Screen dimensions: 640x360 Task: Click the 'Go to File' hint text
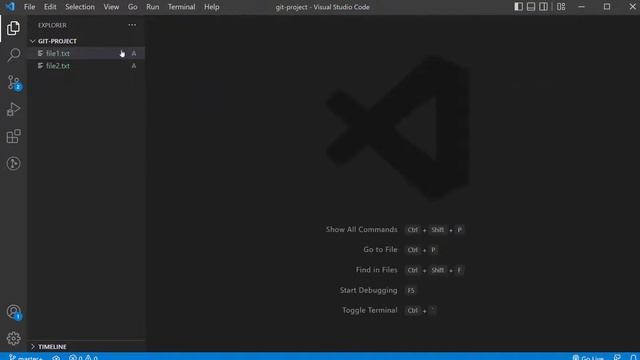(380, 249)
